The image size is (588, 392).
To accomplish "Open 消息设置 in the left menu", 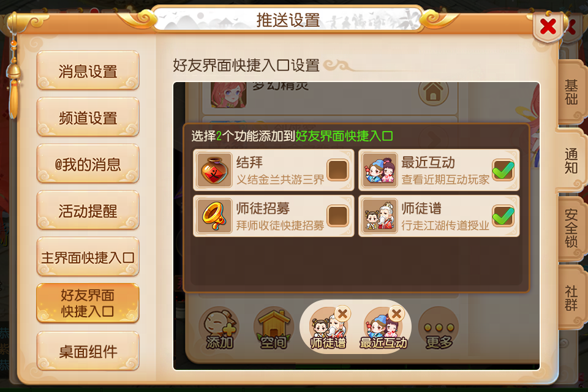I will coord(88,70).
